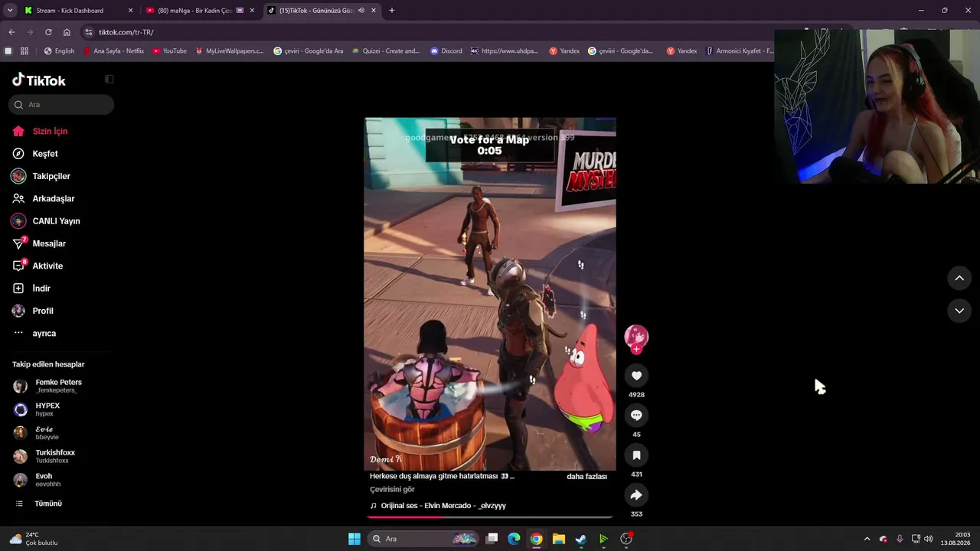Open File Explorer from the taskbar
This screenshot has width=980, height=551.
(559, 539)
